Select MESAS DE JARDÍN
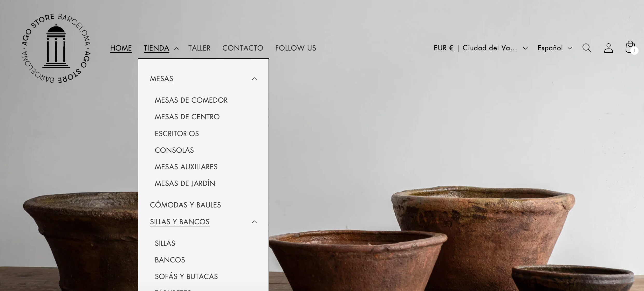 pyautogui.click(x=185, y=184)
